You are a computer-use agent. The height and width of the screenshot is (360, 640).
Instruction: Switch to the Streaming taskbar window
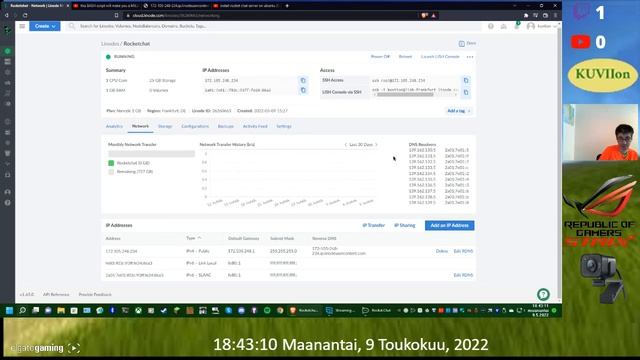click(x=340, y=311)
